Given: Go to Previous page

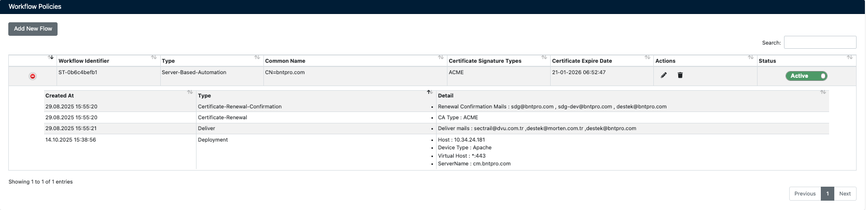Looking at the screenshot, I should point(805,193).
